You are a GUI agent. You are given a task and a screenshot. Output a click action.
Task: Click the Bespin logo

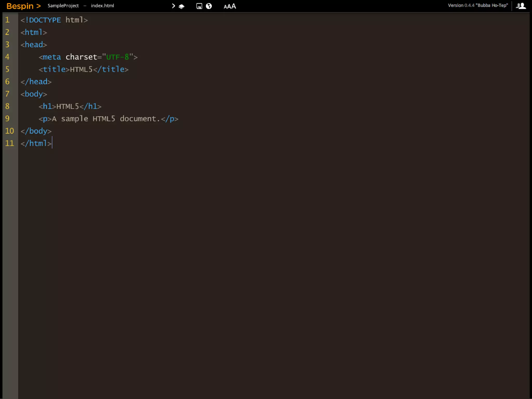(20, 6)
